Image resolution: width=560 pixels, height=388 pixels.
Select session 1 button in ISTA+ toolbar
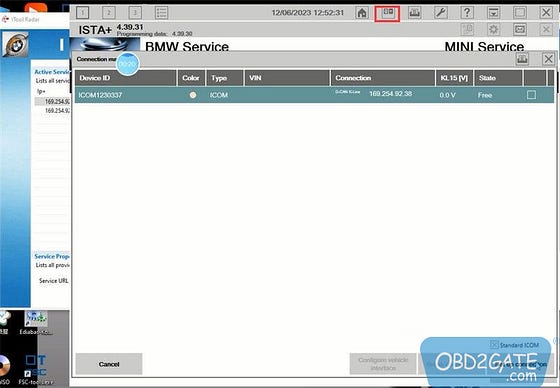coord(82,13)
